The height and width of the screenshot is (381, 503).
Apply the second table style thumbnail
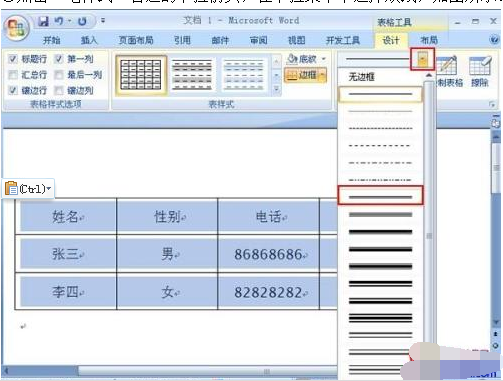click(192, 75)
